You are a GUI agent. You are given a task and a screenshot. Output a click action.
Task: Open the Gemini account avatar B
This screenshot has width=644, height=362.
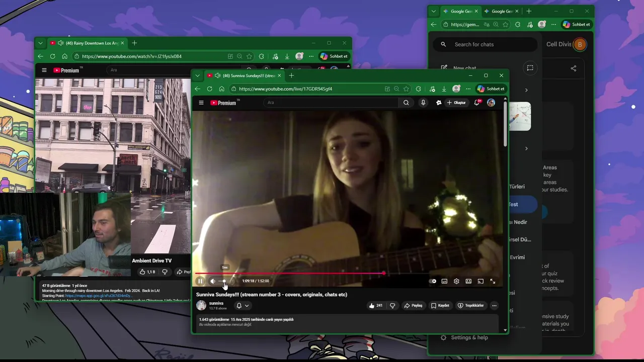[x=580, y=44]
